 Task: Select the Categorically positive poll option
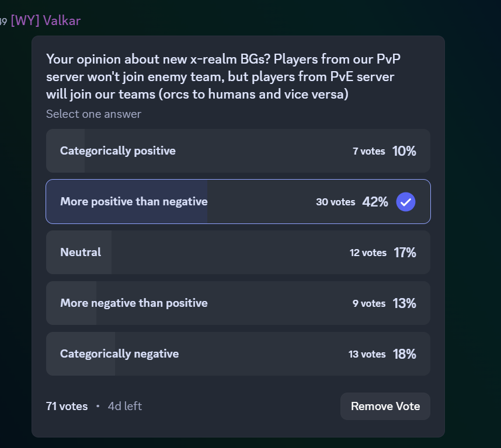coord(238,151)
